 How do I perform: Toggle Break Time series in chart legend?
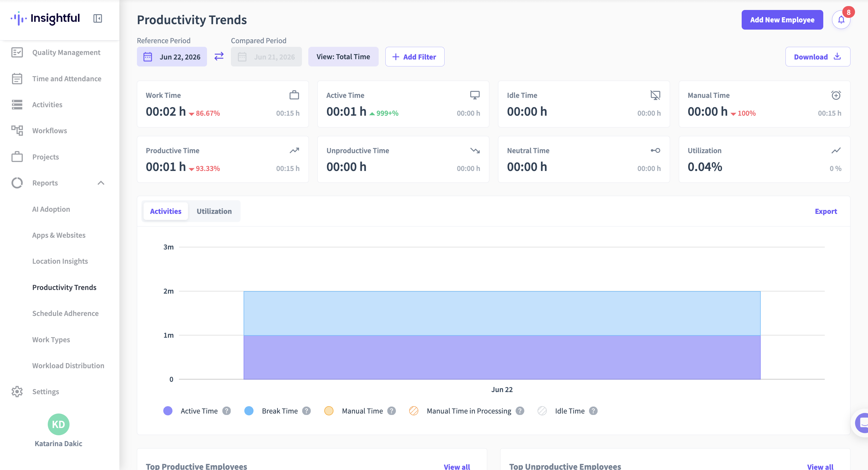click(x=271, y=411)
